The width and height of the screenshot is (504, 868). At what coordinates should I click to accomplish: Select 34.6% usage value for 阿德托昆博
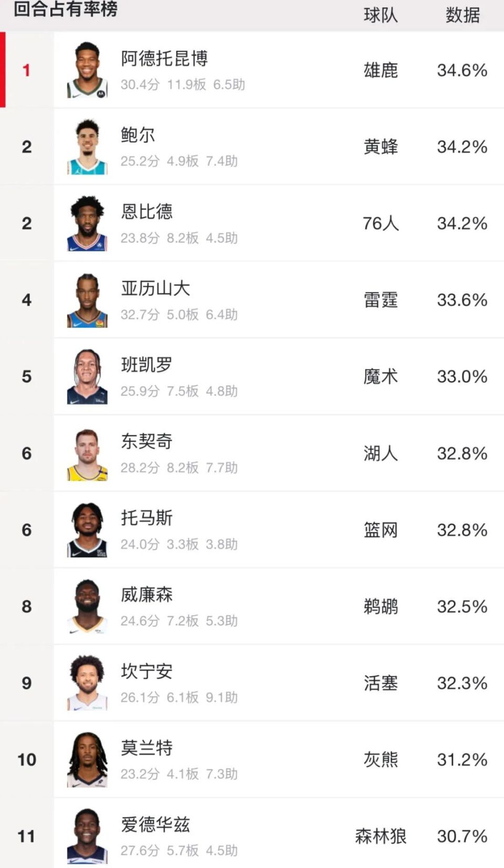click(462, 70)
